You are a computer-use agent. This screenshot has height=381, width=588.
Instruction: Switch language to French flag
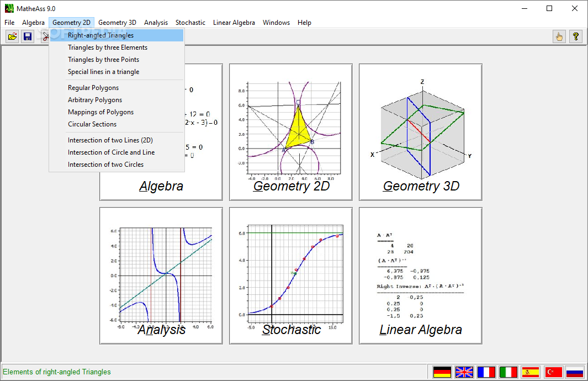pyautogui.click(x=486, y=372)
